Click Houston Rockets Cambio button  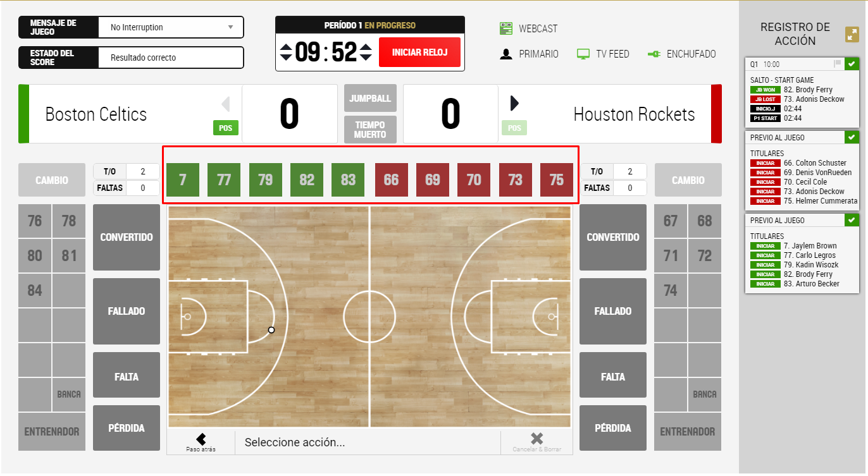[x=688, y=180]
